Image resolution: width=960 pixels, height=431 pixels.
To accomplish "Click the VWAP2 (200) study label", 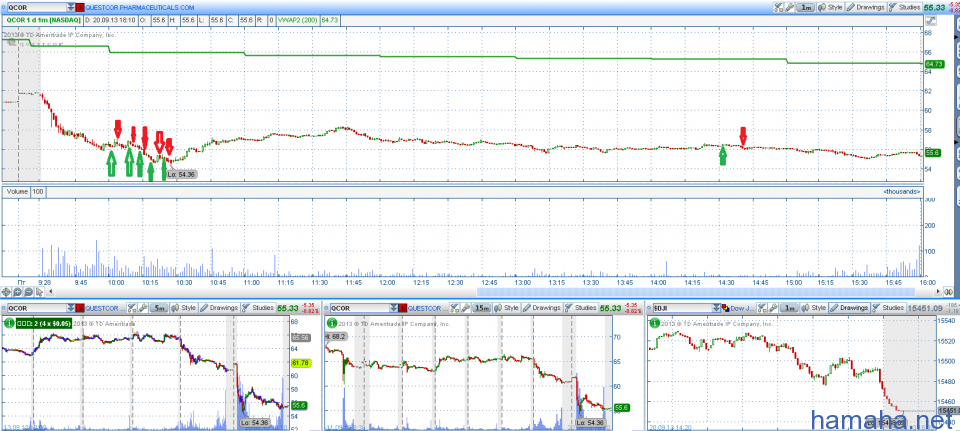I will click(x=297, y=20).
